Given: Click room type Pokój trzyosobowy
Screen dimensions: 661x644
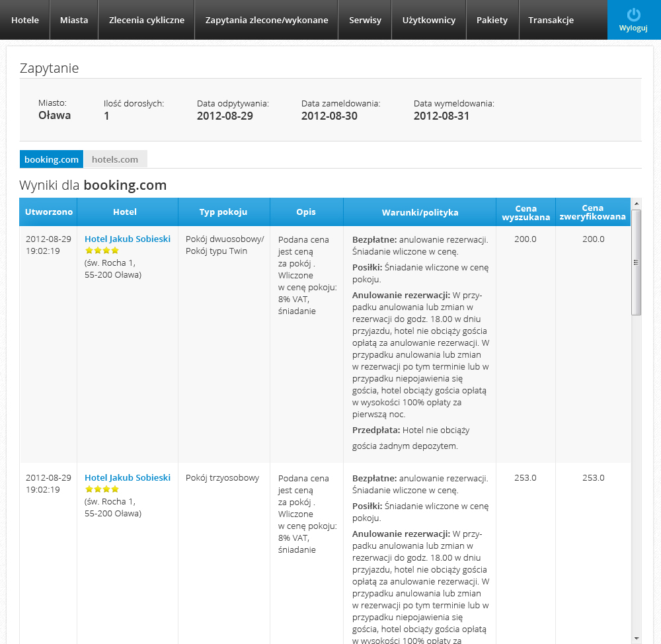Looking at the screenshot, I should pyautogui.click(x=222, y=478).
